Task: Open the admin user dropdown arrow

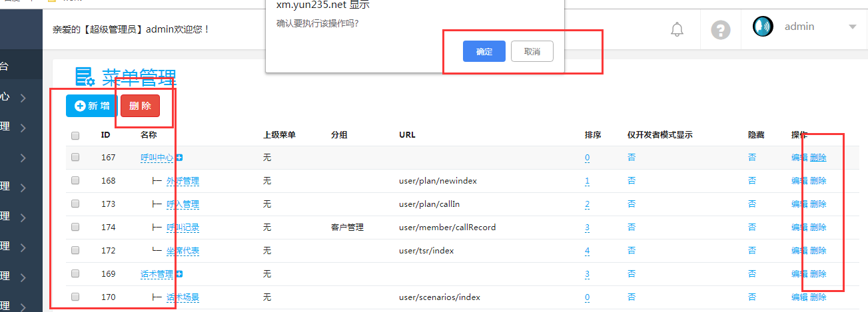Action: pos(852,27)
